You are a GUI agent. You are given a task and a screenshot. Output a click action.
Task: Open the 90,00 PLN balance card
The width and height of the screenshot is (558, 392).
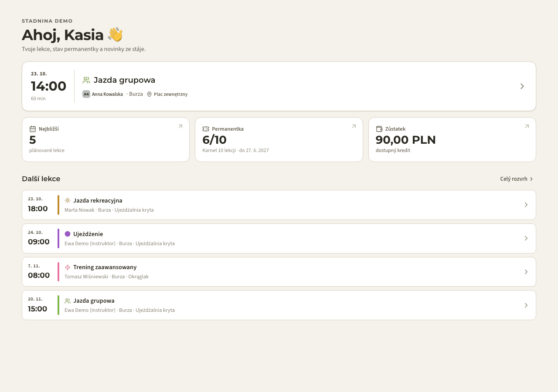(452, 139)
